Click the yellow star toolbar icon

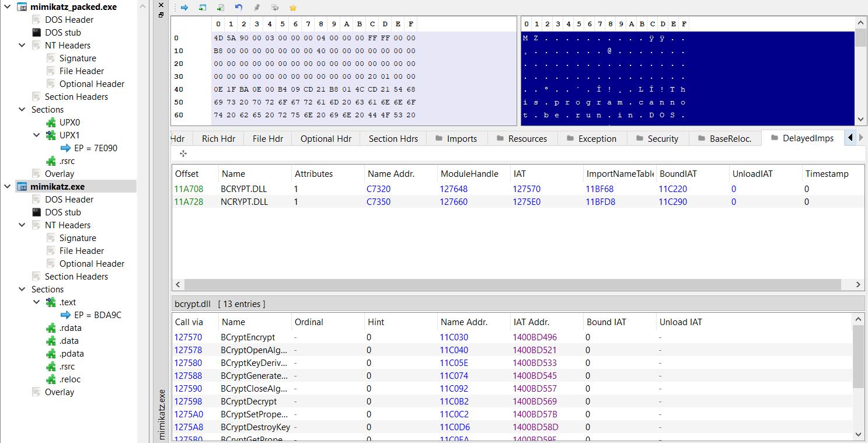pyautogui.click(x=293, y=8)
